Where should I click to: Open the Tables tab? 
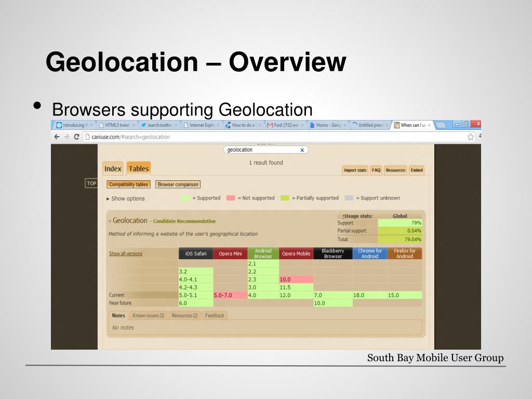(x=138, y=169)
